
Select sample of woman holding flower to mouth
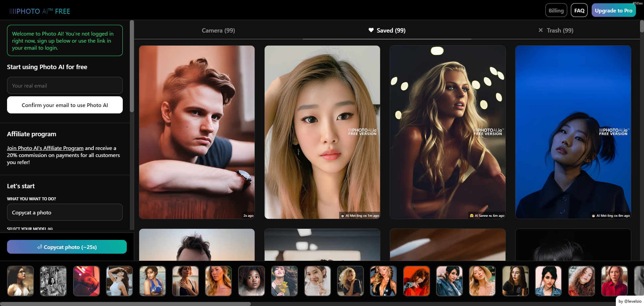(318, 281)
